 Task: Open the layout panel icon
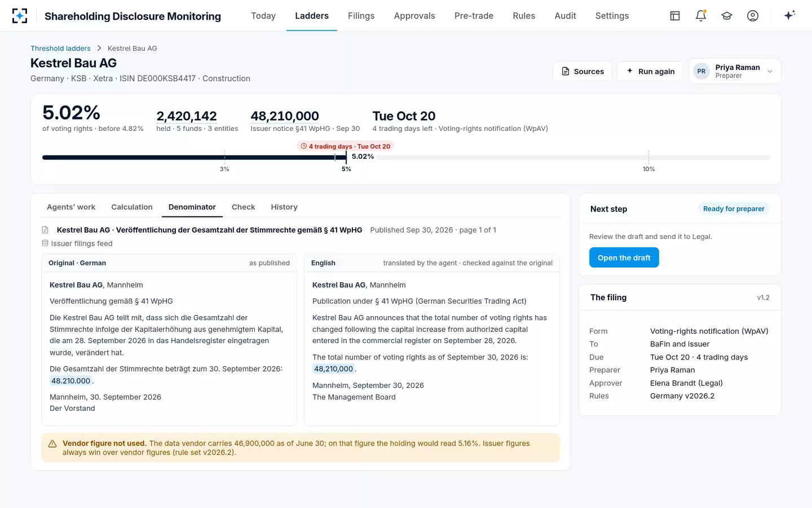pos(675,16)
